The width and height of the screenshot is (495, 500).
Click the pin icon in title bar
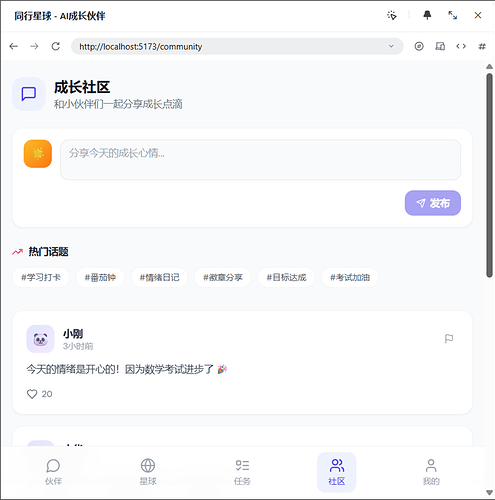pos(427,15)
